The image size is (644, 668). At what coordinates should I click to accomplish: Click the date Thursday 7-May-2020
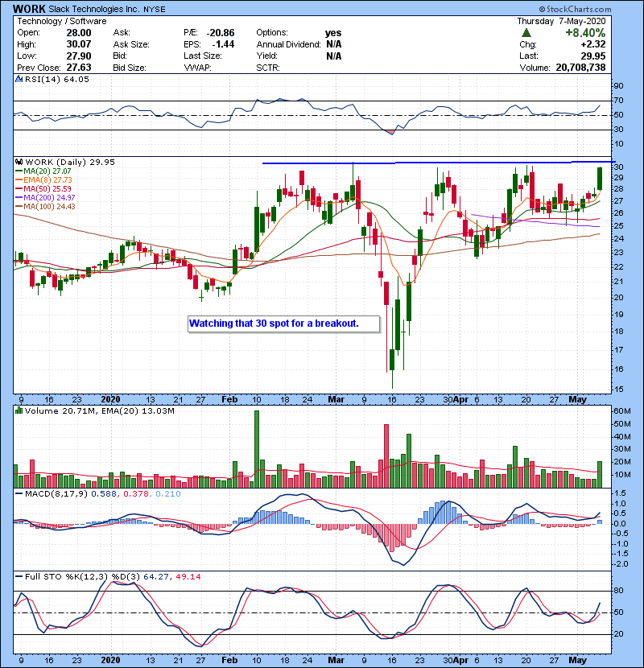(561, 21)
